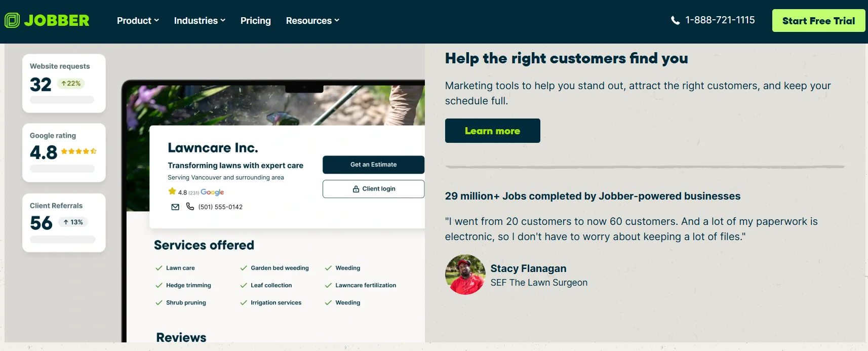Open the Product dropdown menu
This screenshot has height=351, width=868.
(138, 21)
